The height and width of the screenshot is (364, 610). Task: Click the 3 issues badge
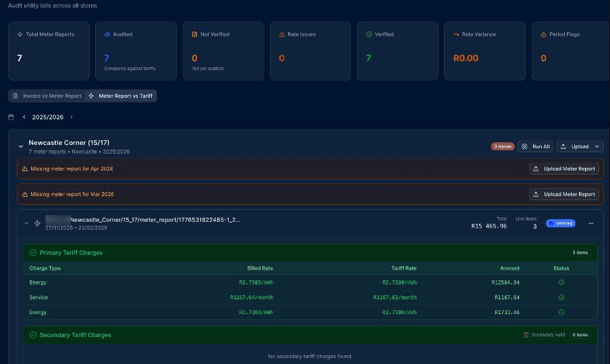pos(503,146)
